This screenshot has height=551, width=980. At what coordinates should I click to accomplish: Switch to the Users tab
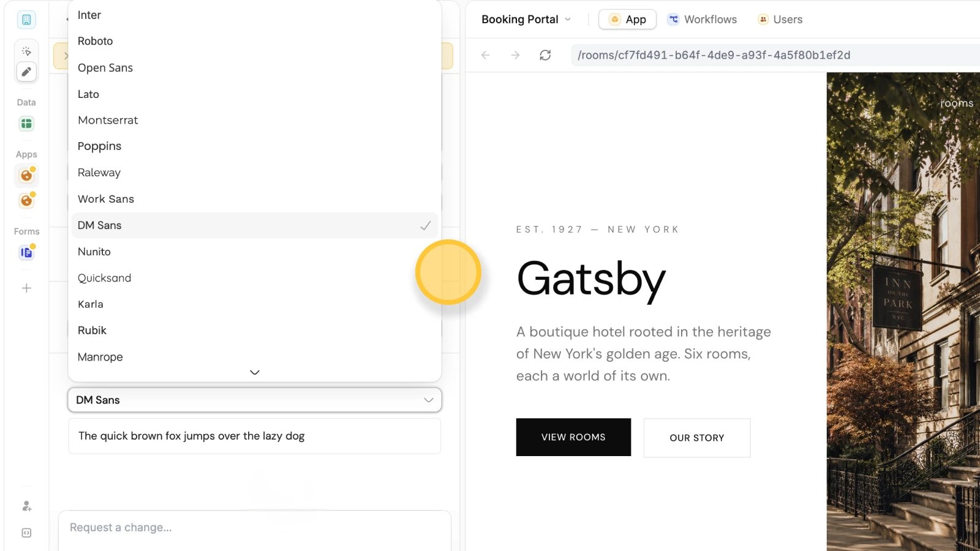point(780,20)
